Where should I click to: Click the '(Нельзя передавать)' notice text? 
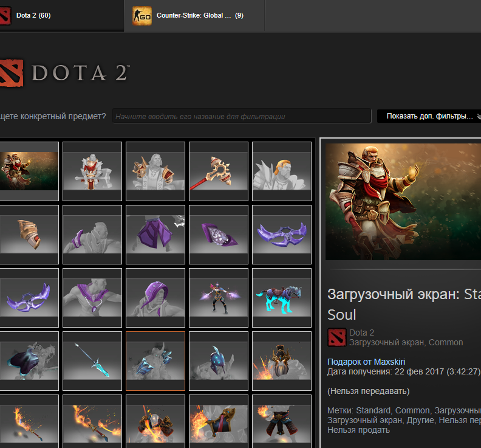coord(368,391)
